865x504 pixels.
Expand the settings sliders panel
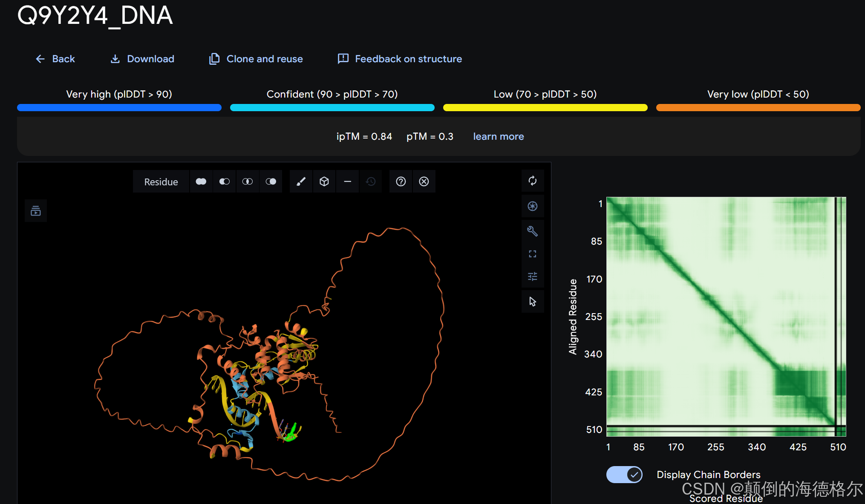(x=533, y=276)
